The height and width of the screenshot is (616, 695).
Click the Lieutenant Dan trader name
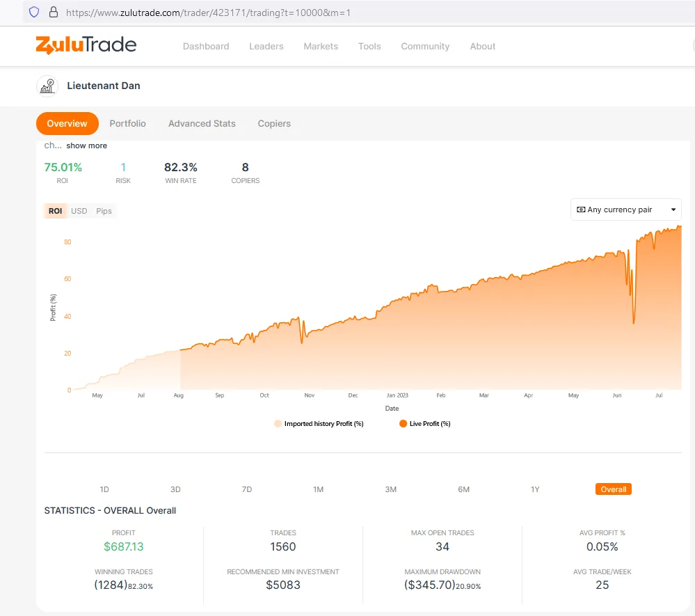click(x=104, y=86)
